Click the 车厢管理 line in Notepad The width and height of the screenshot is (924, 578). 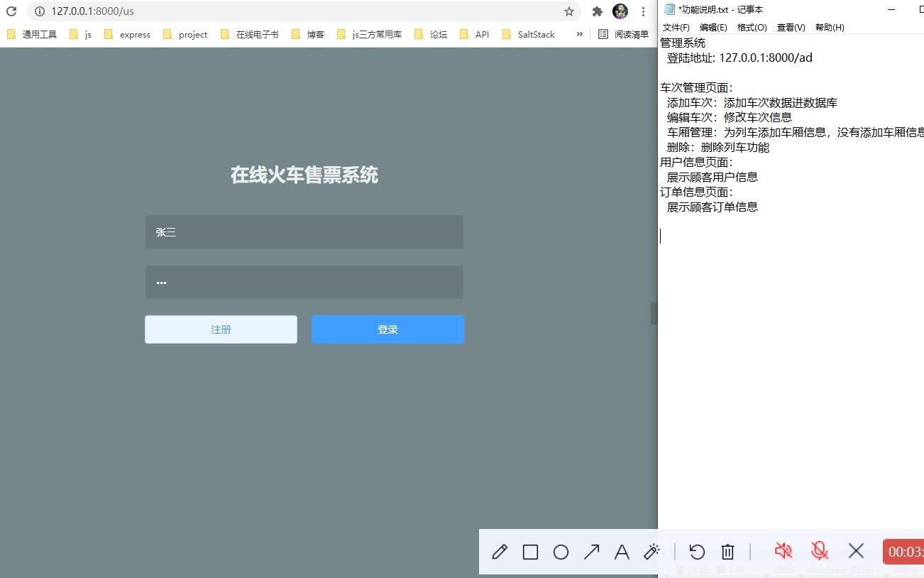[795, 133]
